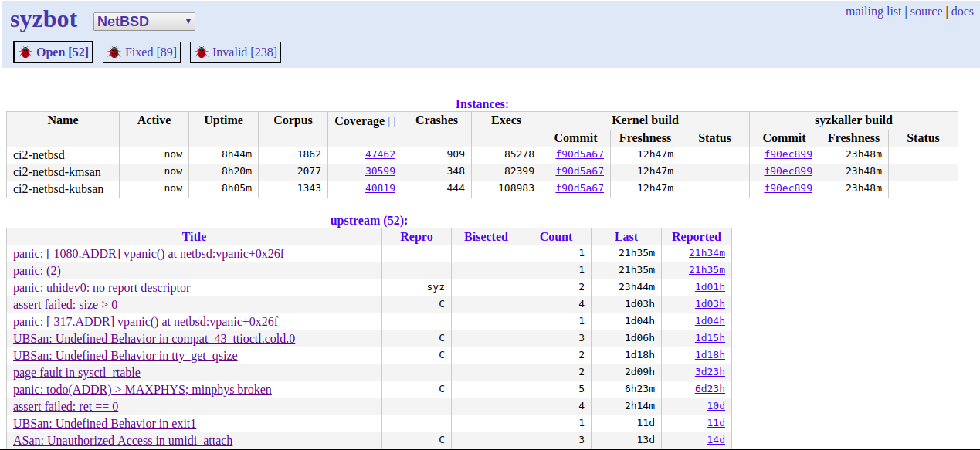Open reported link 21h35m

point(707,270)
